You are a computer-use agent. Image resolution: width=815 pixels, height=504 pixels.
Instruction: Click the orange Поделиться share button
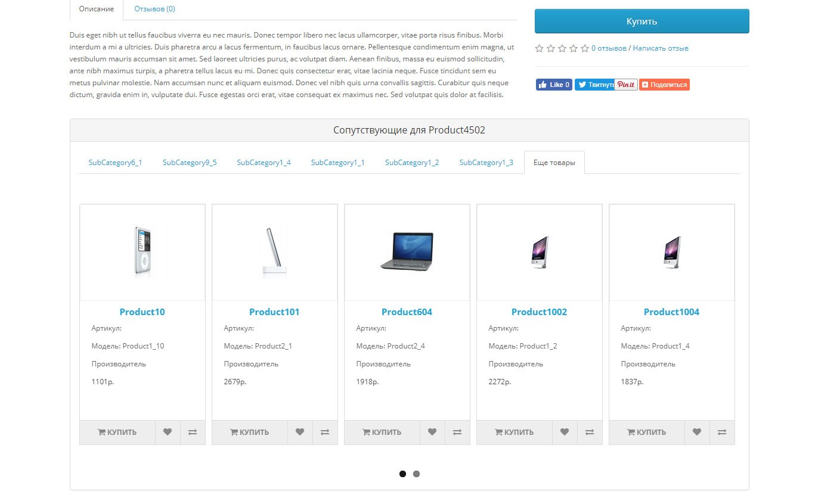click(664, 85)
